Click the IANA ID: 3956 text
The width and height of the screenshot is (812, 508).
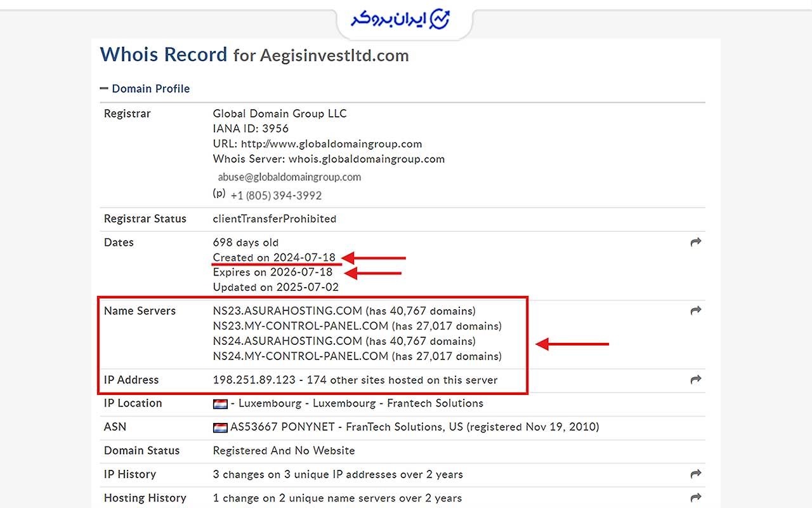pos(251,129)
